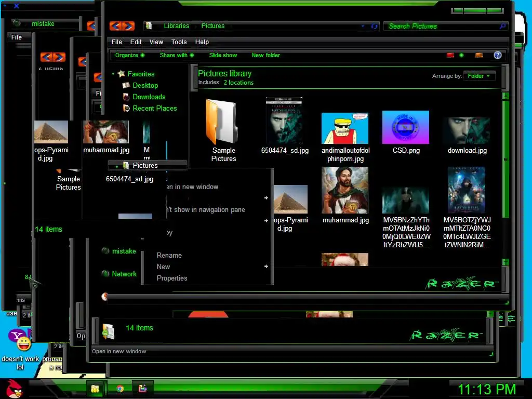Go back in the front Pictures window
This screenshot has height=399, width=532.
(x=116, y=26)
